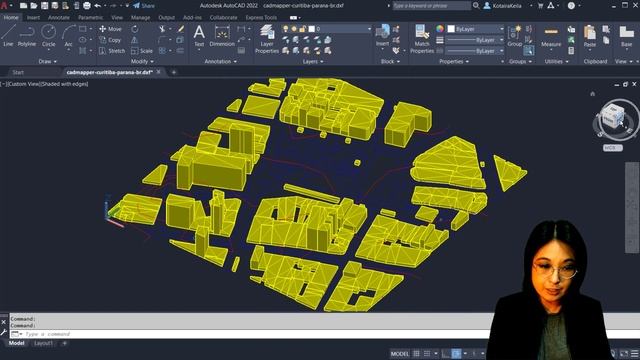Screen dimensions: 640x360
Task: Click the KotairaKeila account name
Action: [507, 6]
